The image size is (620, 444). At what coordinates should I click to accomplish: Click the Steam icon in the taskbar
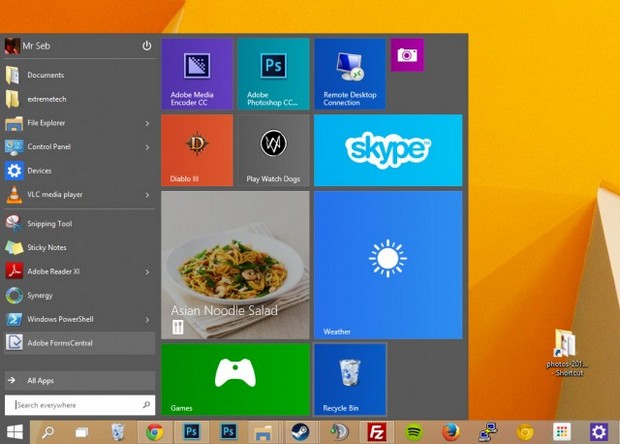pos(301,432)
